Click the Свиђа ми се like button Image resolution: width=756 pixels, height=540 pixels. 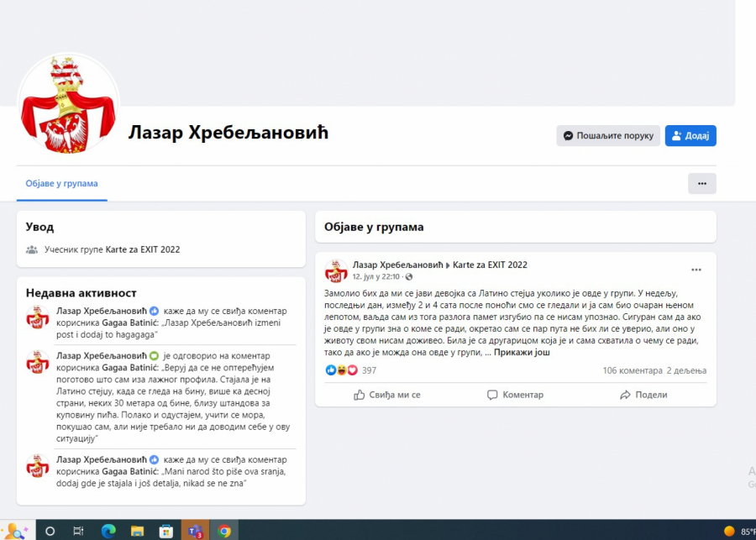pyautogui.click(x=387, y=395)
